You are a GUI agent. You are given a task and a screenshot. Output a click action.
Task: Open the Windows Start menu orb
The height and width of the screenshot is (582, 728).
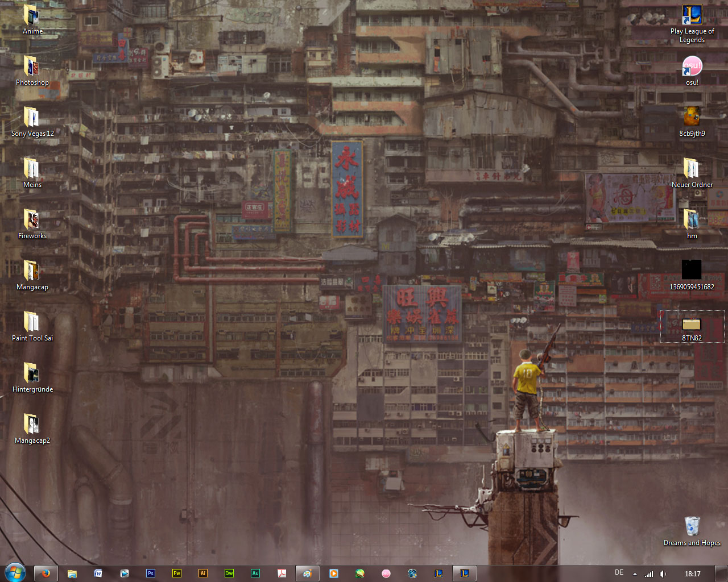(x=15, y=573)
